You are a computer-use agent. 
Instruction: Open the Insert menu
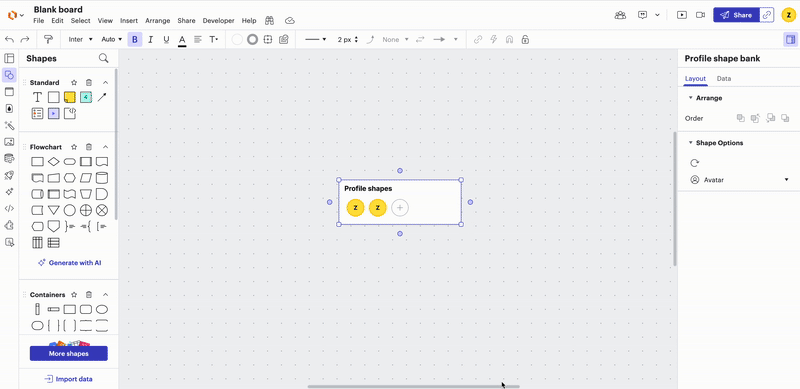[x=129, y=21]
